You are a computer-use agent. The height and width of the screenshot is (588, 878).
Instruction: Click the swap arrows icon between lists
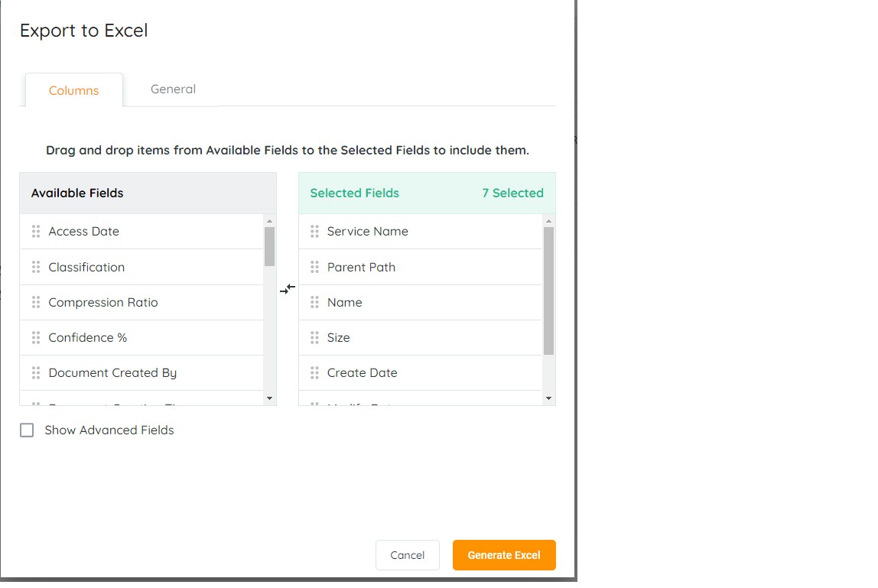coord(288,289)
